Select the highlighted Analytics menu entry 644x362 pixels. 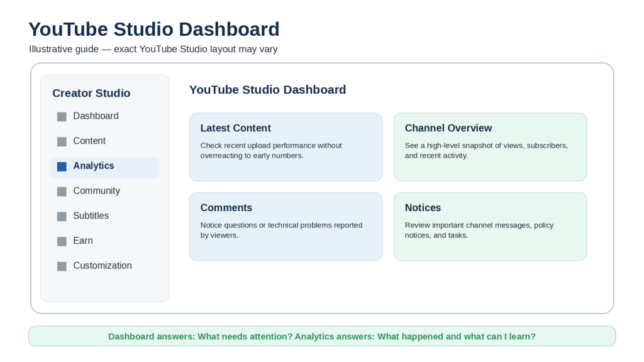[x=105, y=167]
